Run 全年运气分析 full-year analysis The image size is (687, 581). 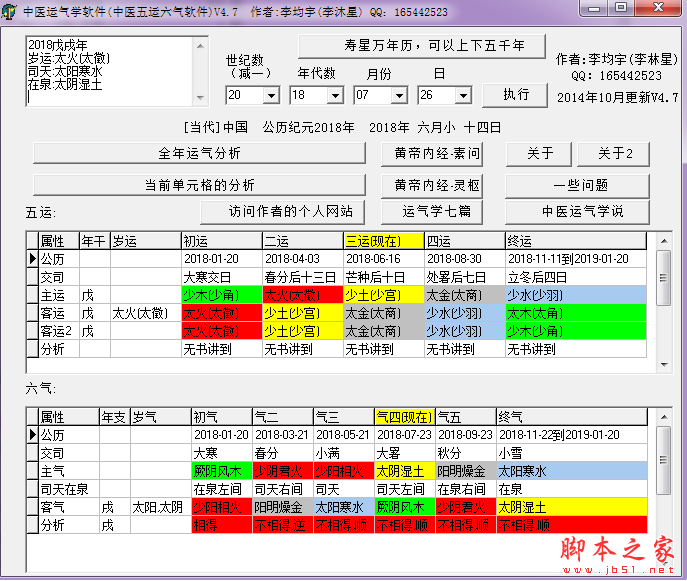199,154
